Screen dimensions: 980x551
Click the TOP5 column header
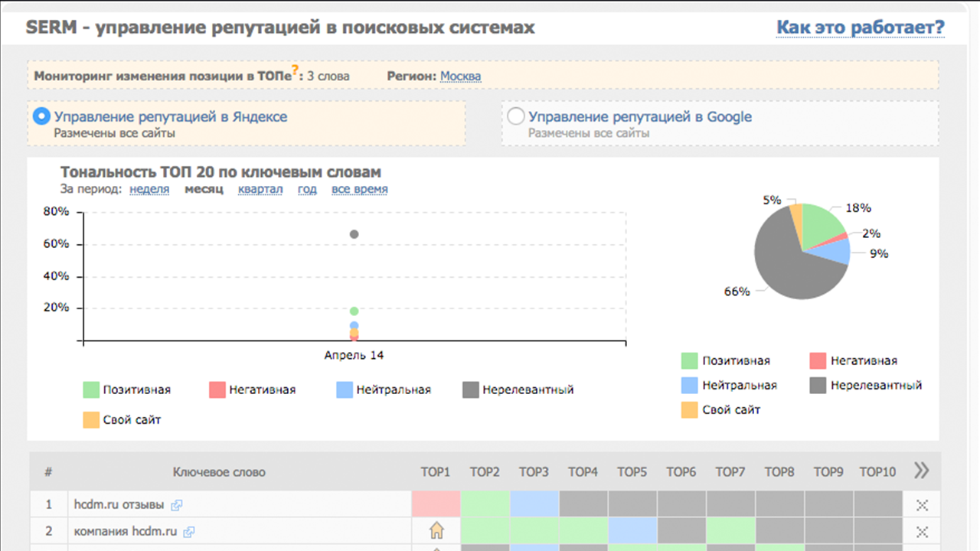(x=632, y=472)
